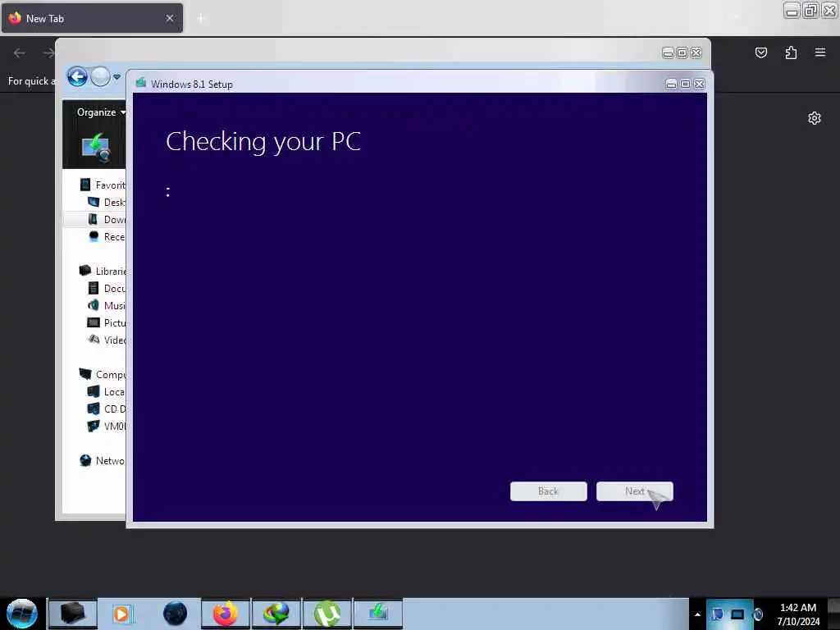Open the Pocket shield icon in Firefox
Screen dimensions: 840x630
point(760,52)
